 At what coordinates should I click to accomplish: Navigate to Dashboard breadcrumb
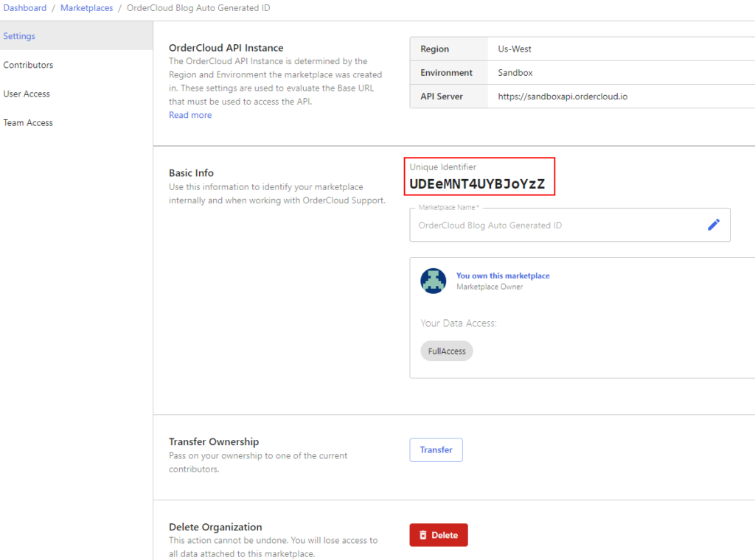tap(25, 8)
